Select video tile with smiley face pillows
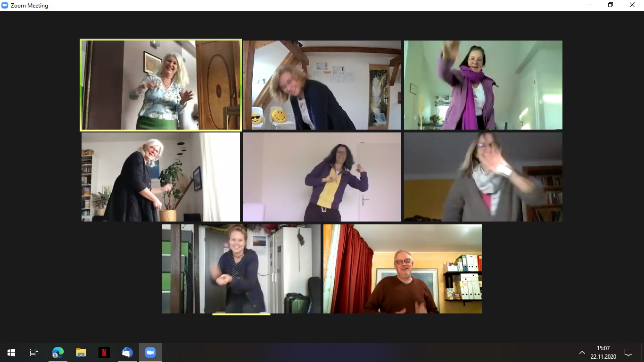The width and height of the screenshot is (644, 362). click(x=322, y=85)
